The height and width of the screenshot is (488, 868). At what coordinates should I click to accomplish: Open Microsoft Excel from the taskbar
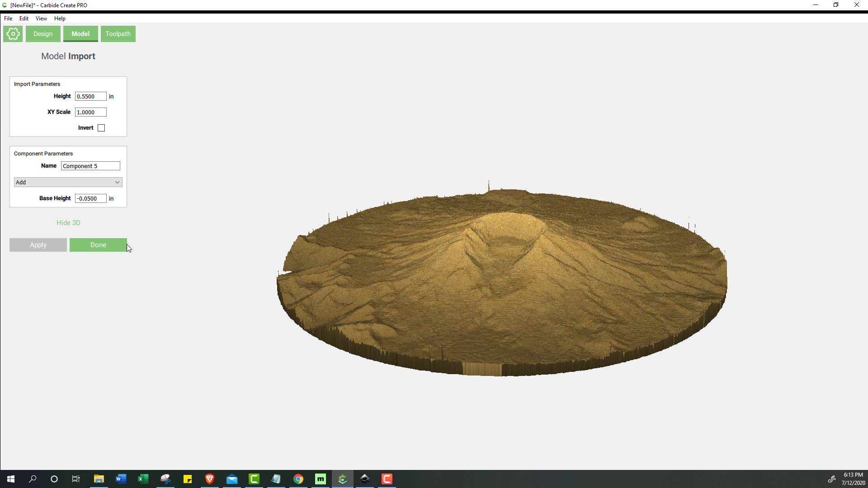pos(143,479)
